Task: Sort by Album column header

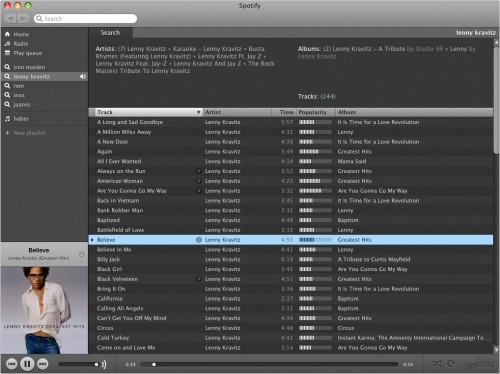Action: [414, 112]
